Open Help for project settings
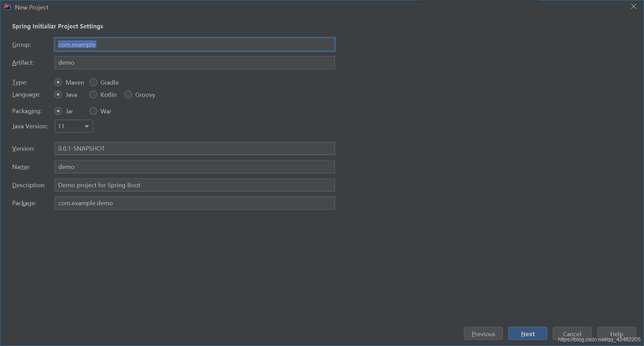This screenshot has height=346, width=644. pyautogui.click(x=617, y=334)
